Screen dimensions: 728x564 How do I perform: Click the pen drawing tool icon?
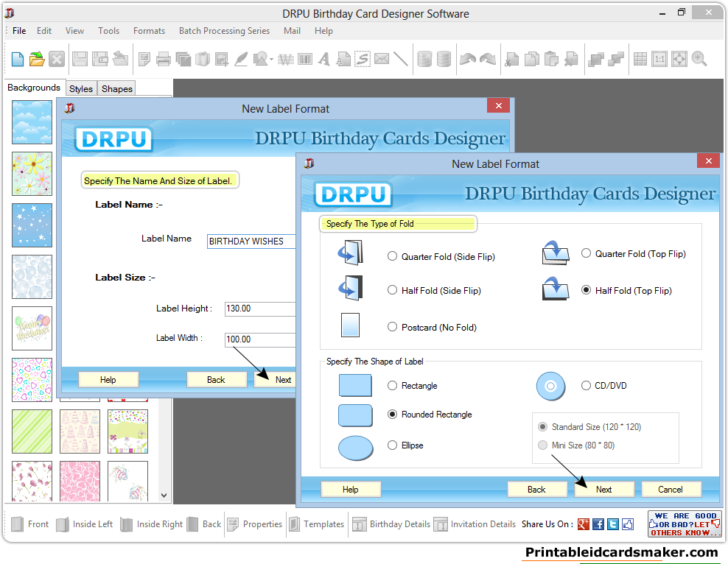pos(241,60)
